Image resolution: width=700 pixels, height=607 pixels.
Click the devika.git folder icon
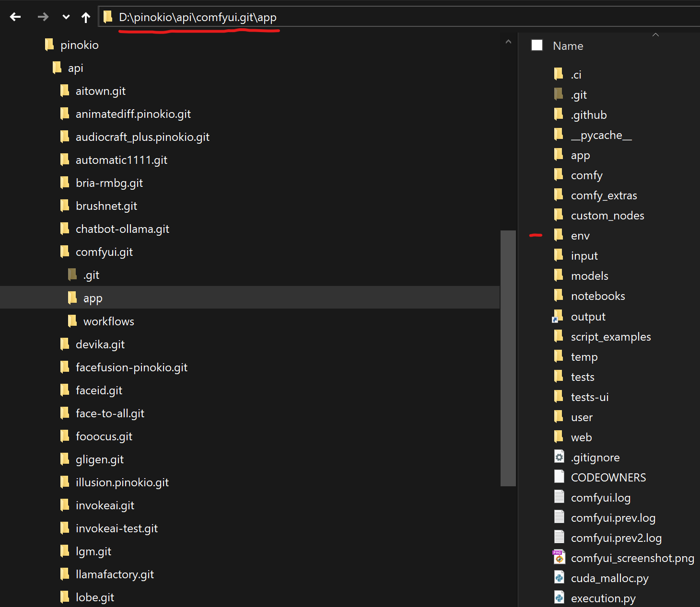[65, 344]
